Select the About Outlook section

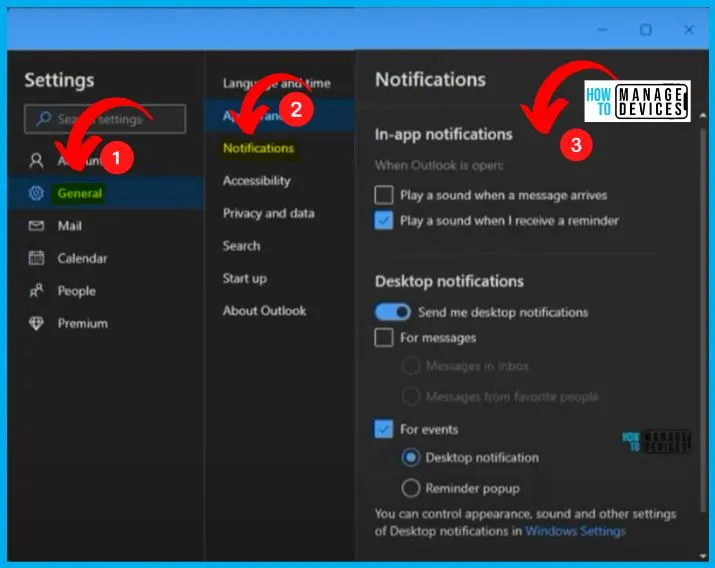(264, 310)
